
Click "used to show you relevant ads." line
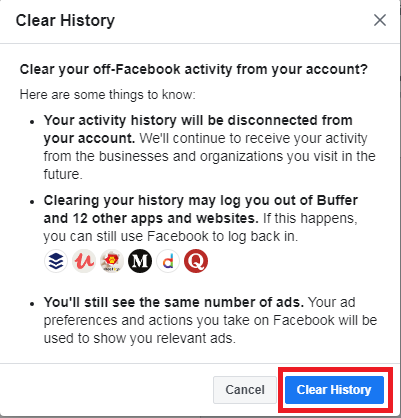(x=140, y=338)
